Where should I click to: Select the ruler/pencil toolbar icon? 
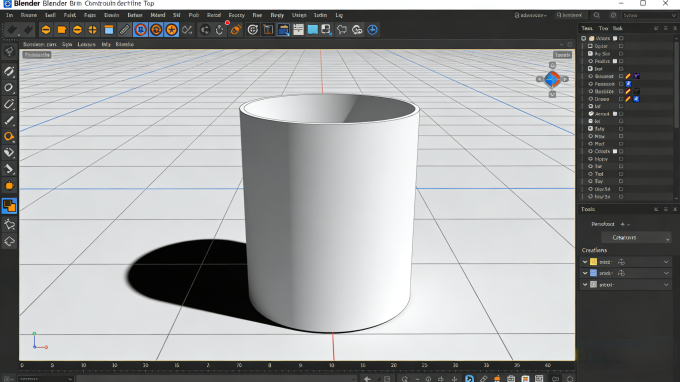pyautogui.click(x=124, y=29)
